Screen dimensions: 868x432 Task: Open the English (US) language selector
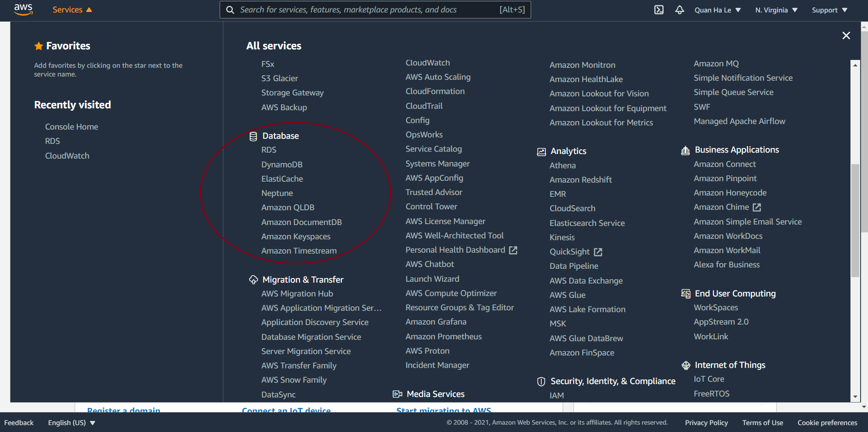72,423
